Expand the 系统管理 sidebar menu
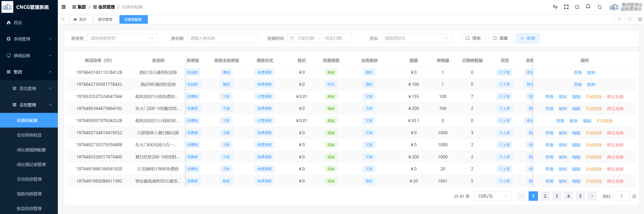This screenshot has width=644, height=214. click(29, 39)
